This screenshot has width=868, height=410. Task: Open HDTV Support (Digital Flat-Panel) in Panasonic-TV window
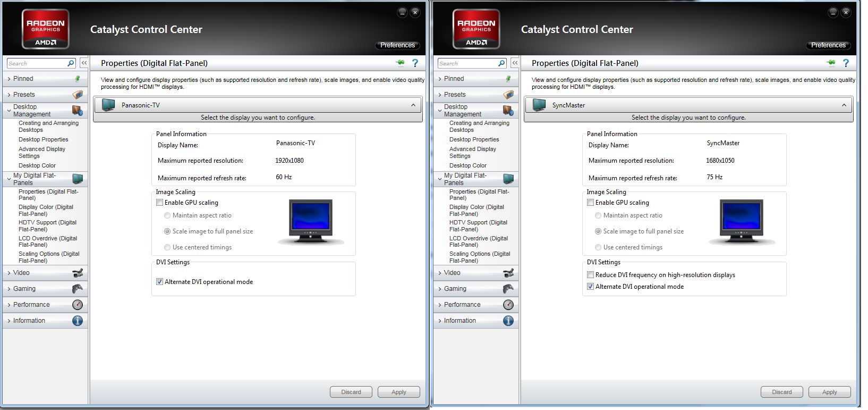(x=48, y=226)
